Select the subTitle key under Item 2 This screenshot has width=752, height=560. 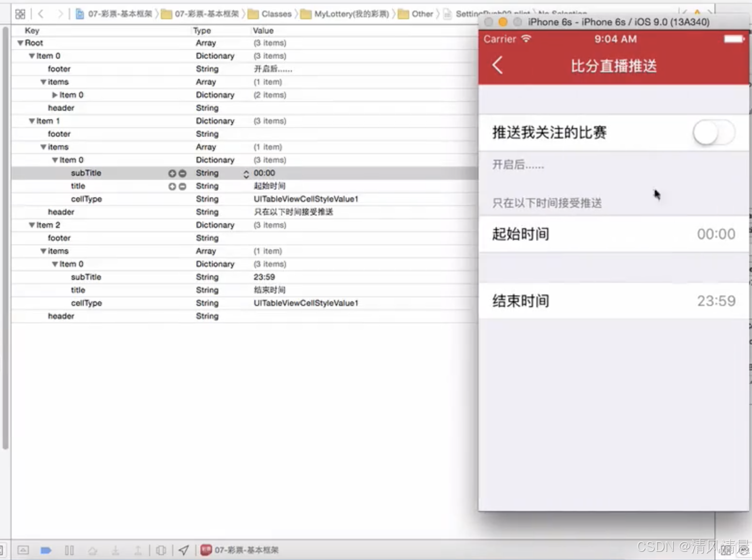pyautogui.click(x=86, y=277)
